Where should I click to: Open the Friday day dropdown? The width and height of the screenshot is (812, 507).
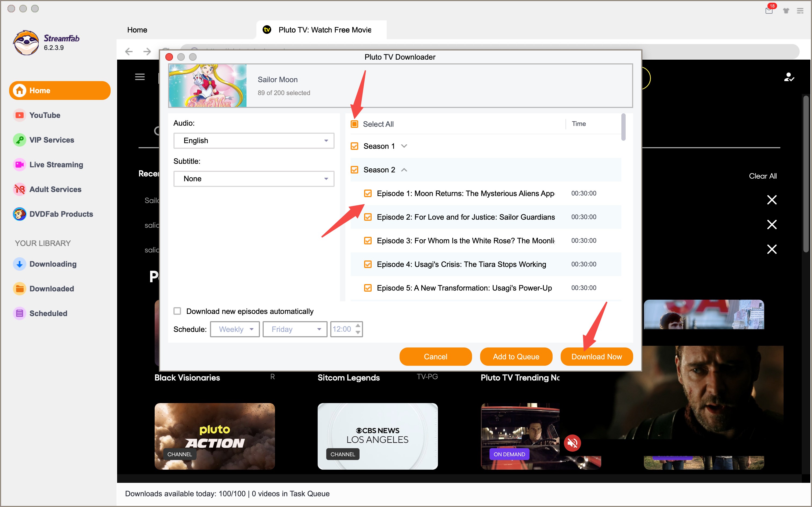(x=295, y=329)
